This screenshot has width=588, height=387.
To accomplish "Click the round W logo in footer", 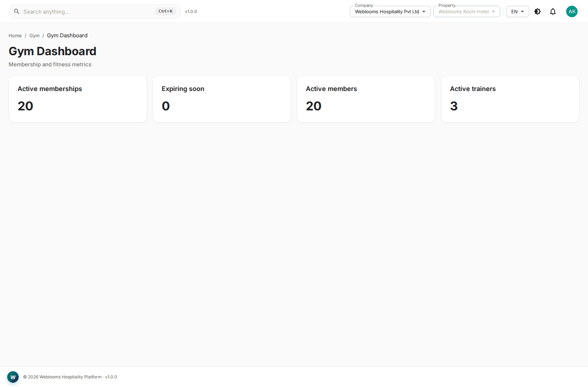I will [x=13, y=377].
